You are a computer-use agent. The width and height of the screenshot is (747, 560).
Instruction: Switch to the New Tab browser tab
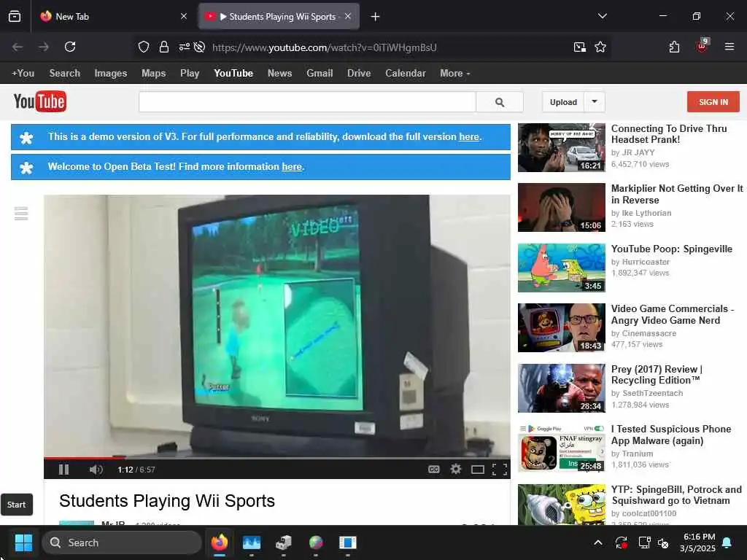click(113, 17)
